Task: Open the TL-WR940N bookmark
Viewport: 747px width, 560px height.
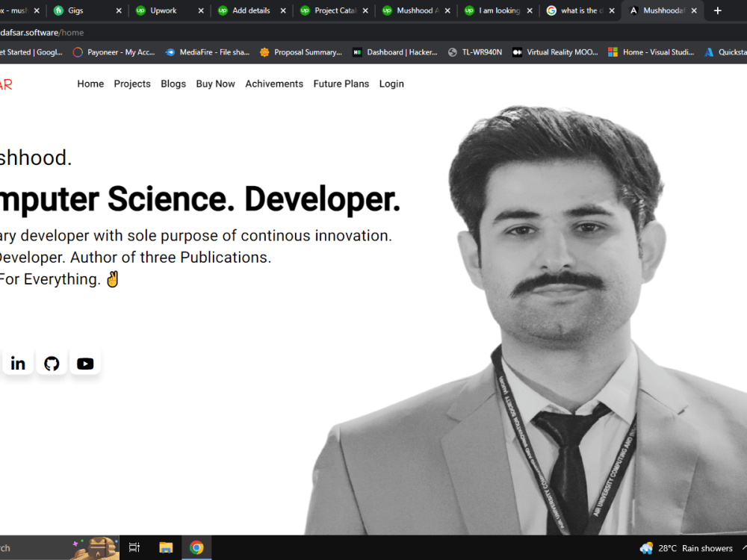Action: (475, 52)
